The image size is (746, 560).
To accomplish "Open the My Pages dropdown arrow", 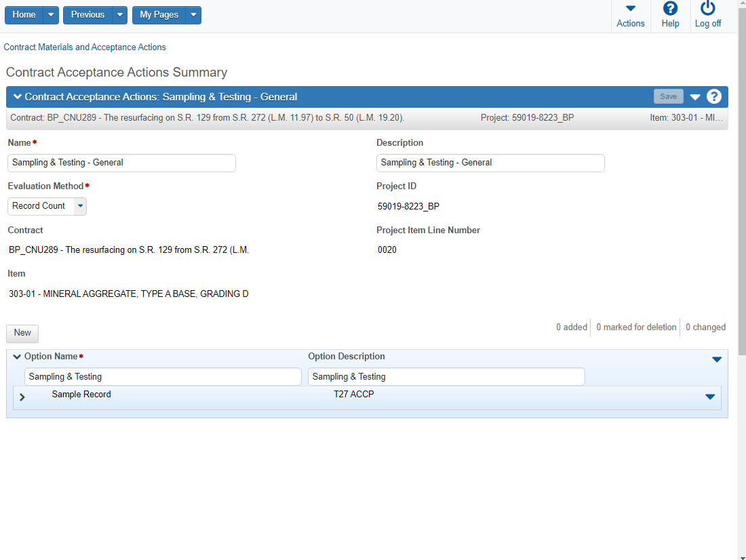I will click(x=193, y=15).
